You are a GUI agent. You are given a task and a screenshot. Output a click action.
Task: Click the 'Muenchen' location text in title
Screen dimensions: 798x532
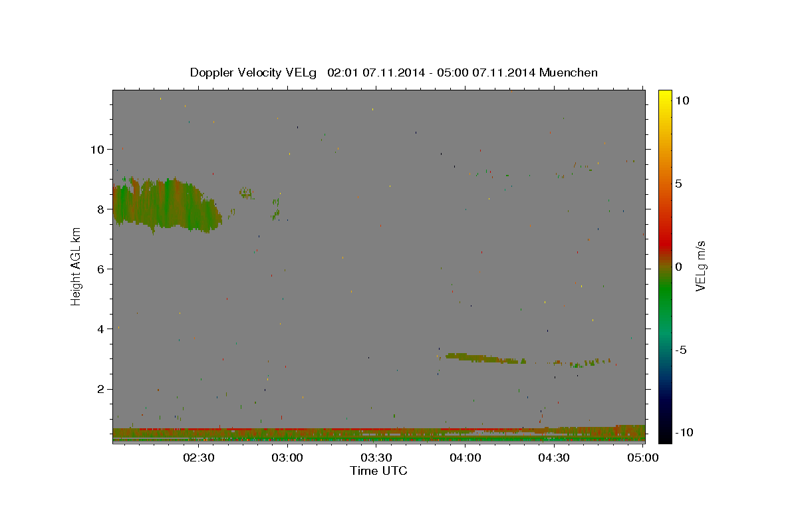(570, 72)
